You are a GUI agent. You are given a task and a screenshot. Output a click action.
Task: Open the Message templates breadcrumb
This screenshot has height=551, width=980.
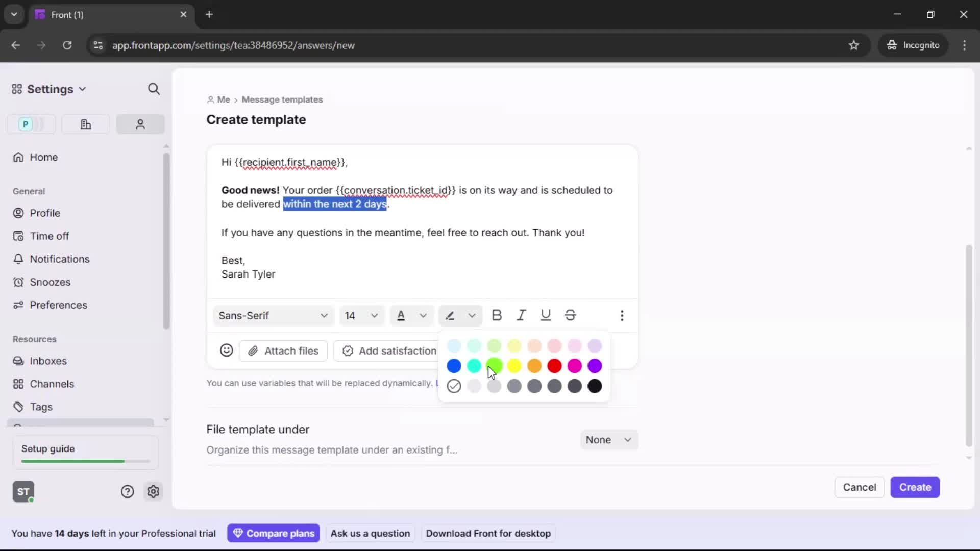(282, 99)
